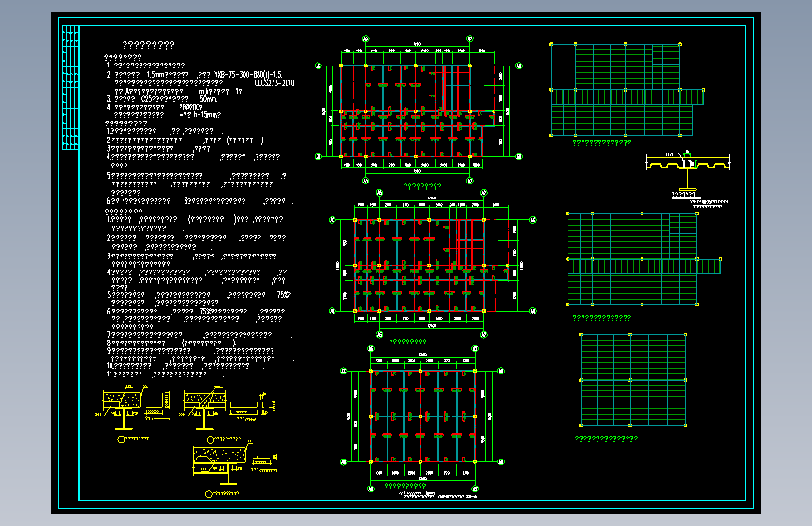
Task: Click the 'CECS273-2010' code reference text
Action: 274,83
